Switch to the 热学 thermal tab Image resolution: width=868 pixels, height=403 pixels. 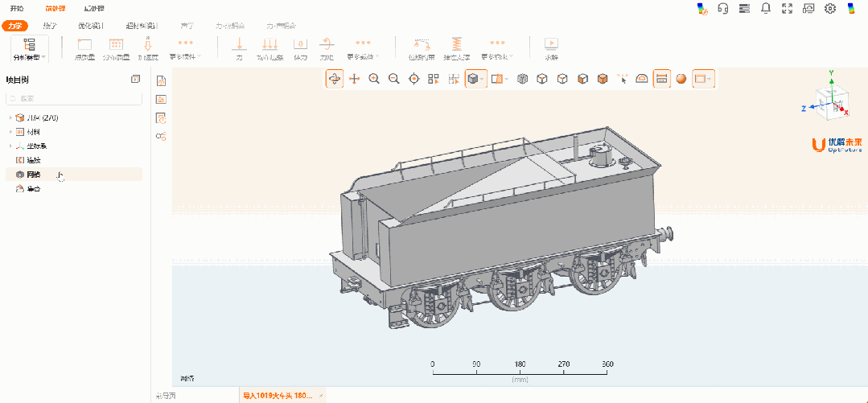point(50,26)
